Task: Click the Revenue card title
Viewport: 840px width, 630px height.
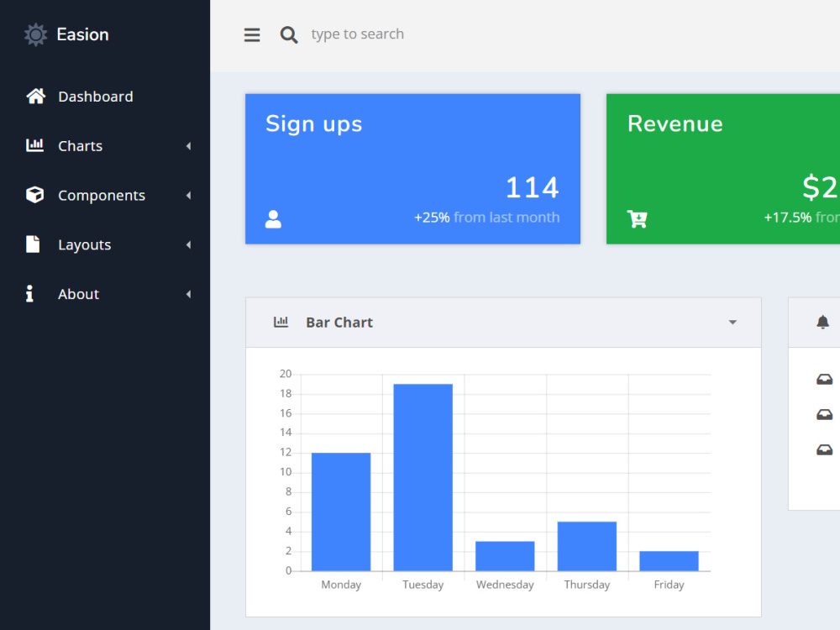Action: [x=675, y=123]
